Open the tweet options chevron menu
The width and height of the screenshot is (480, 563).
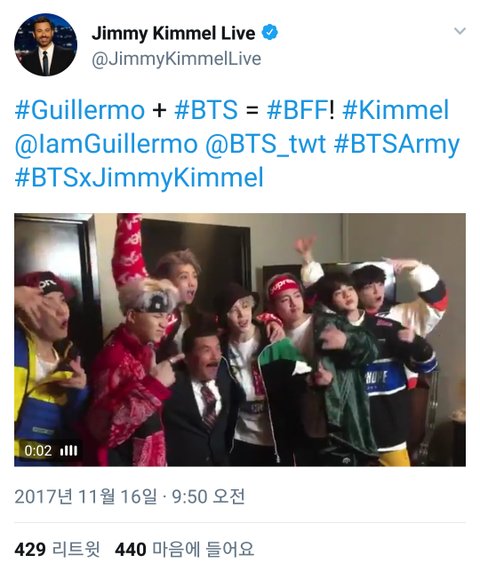click(460, 31)
